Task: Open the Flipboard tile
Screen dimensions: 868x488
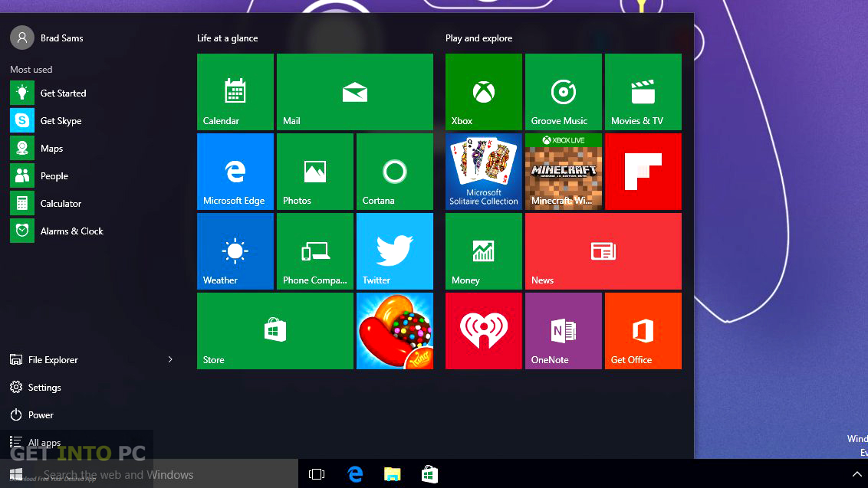Action: click(643, 172)
